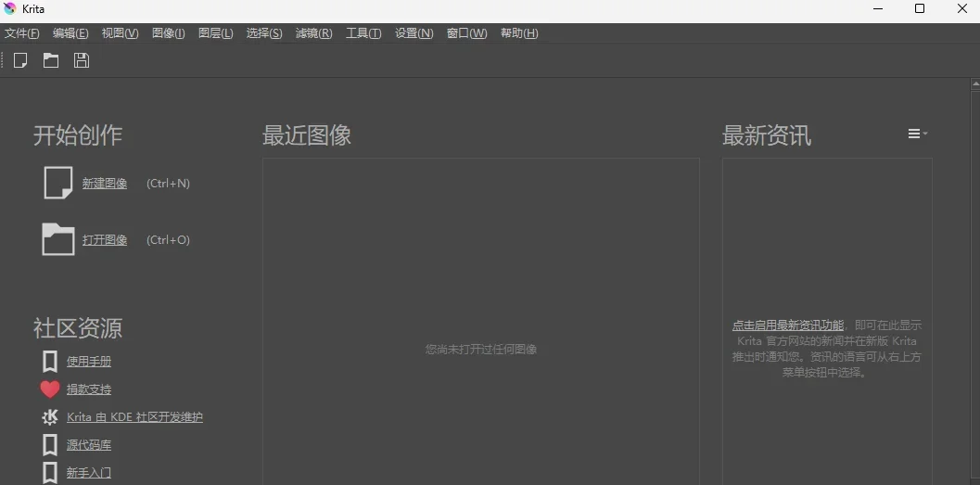The image size is (980, 485).
Task: Click the open file toolbar icon
Action: click(51, 60)
